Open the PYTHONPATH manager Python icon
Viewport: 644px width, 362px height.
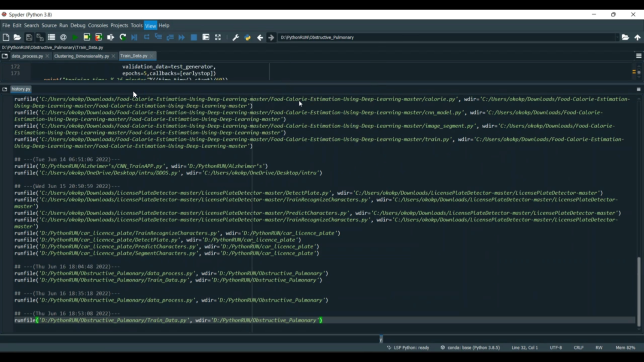248,37
